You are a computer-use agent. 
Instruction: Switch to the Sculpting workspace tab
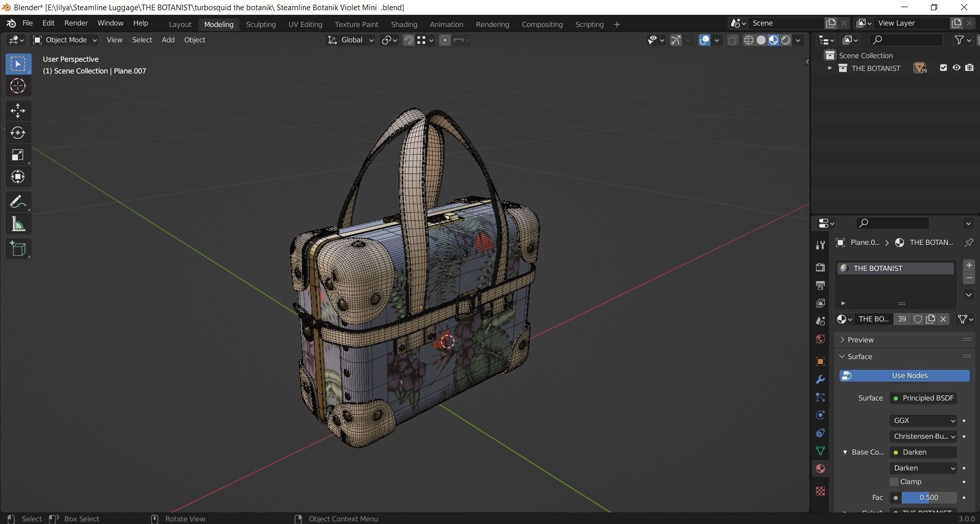(260, 24)
